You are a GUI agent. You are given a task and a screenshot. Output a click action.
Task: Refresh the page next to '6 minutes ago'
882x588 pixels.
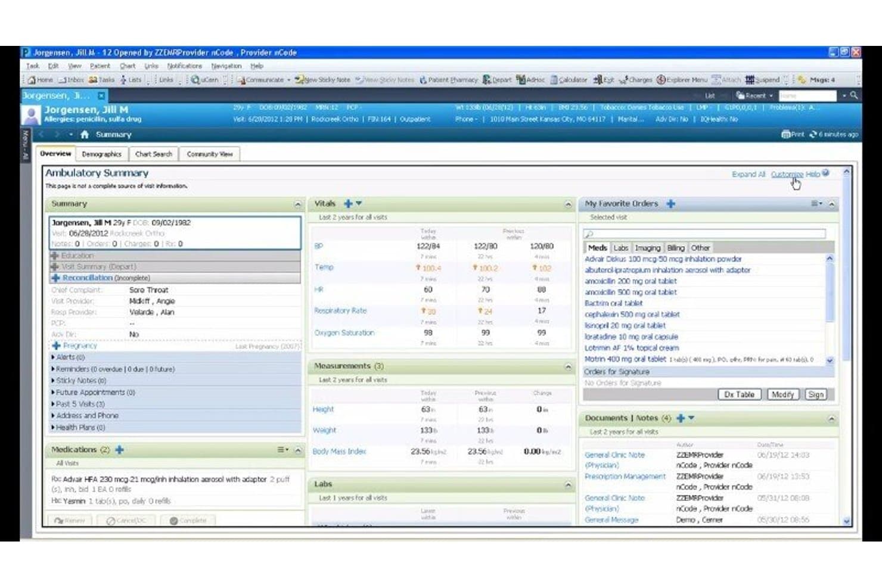(813, 135)
